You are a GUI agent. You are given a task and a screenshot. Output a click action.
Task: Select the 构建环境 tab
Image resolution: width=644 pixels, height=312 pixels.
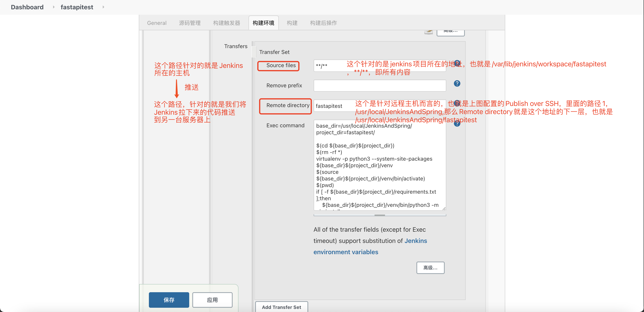263,23
